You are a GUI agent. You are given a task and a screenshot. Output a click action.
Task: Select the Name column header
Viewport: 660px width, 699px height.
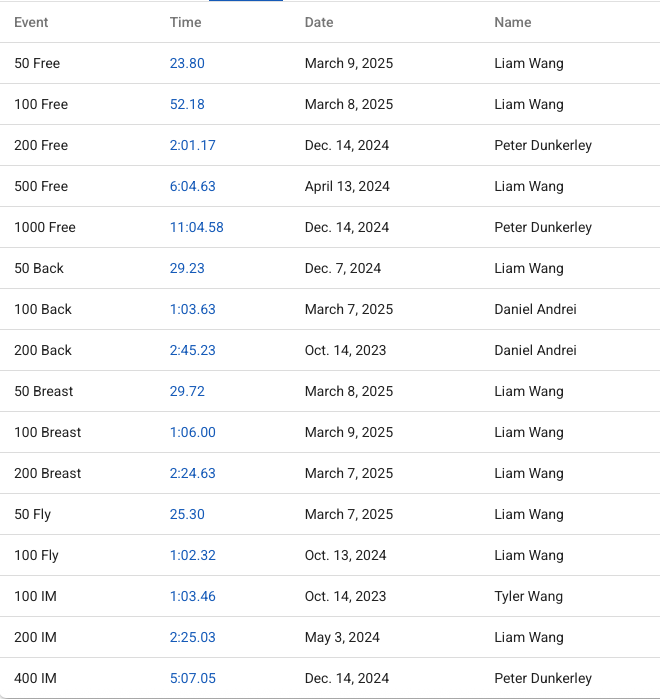pyautogui.click(x=512, y=22)
